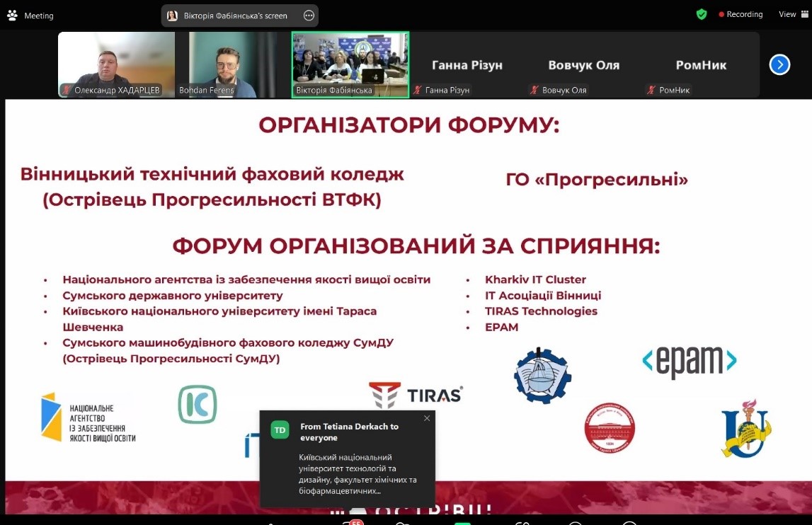This screenshot has height=525, width=812.
Task: Select Bohdan Ferens video thumbnail
Action: pyautogui.click(x=233, y=64)
